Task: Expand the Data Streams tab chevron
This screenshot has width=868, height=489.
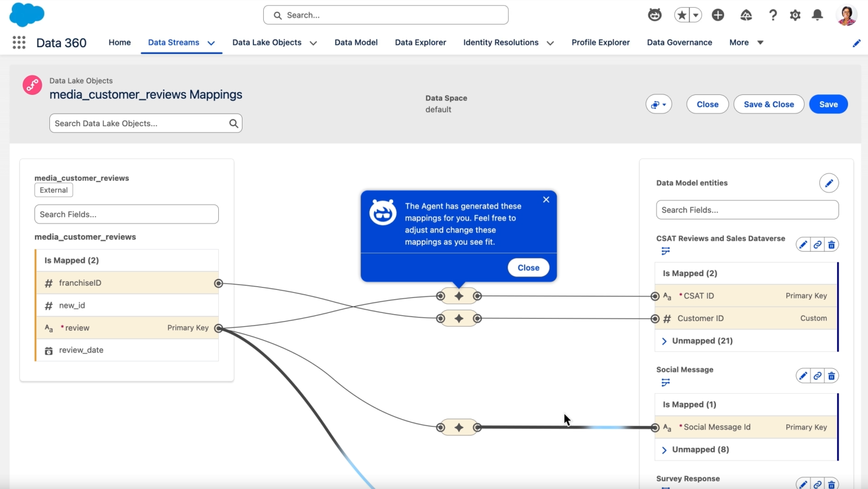Action: click(211, 43)
